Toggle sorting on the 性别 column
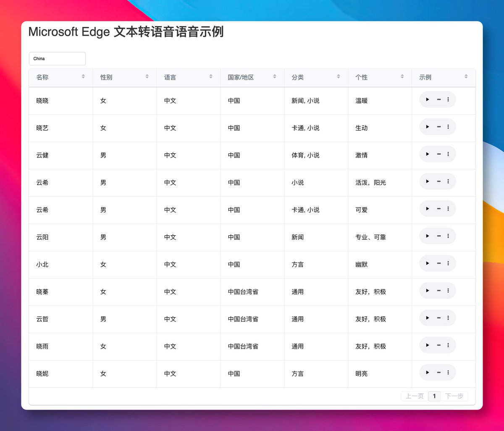 [147, 77]
